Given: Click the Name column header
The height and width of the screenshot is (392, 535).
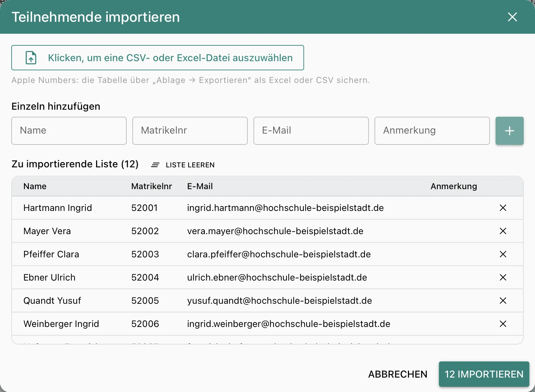Looking at the screenshot, I should pyautogui.click(x=35, y=186).
